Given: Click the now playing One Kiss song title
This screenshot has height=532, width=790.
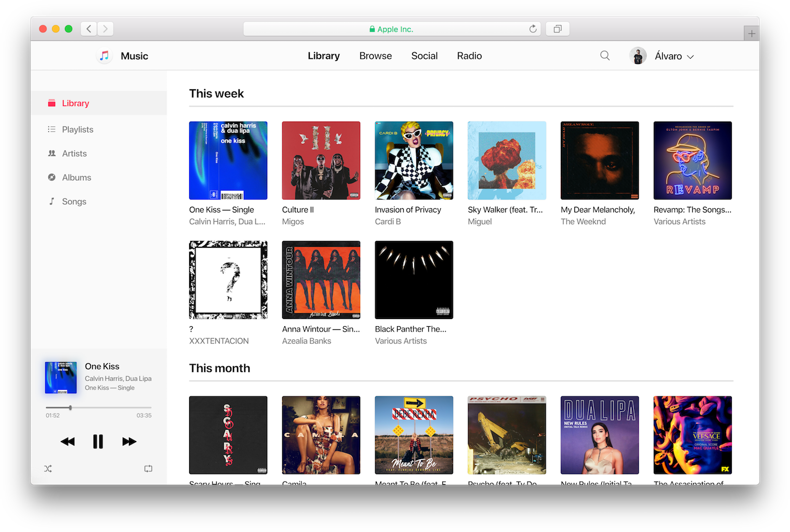Looking at the screenshot, I should point(102,366).
